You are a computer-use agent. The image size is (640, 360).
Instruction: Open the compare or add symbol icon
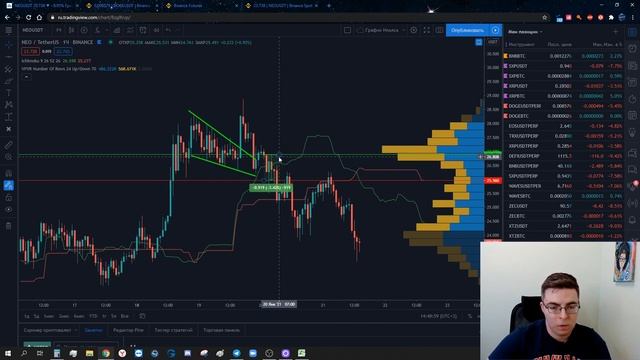click(x=84, y=30)
